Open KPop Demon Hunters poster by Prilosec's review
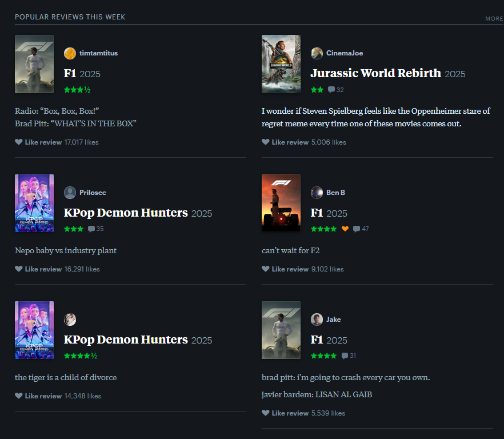 tap(34, 203)
